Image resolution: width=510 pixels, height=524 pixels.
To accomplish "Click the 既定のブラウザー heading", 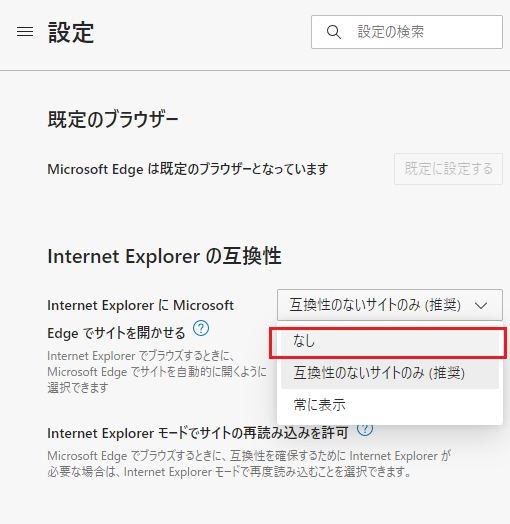I will coord(113,120).
